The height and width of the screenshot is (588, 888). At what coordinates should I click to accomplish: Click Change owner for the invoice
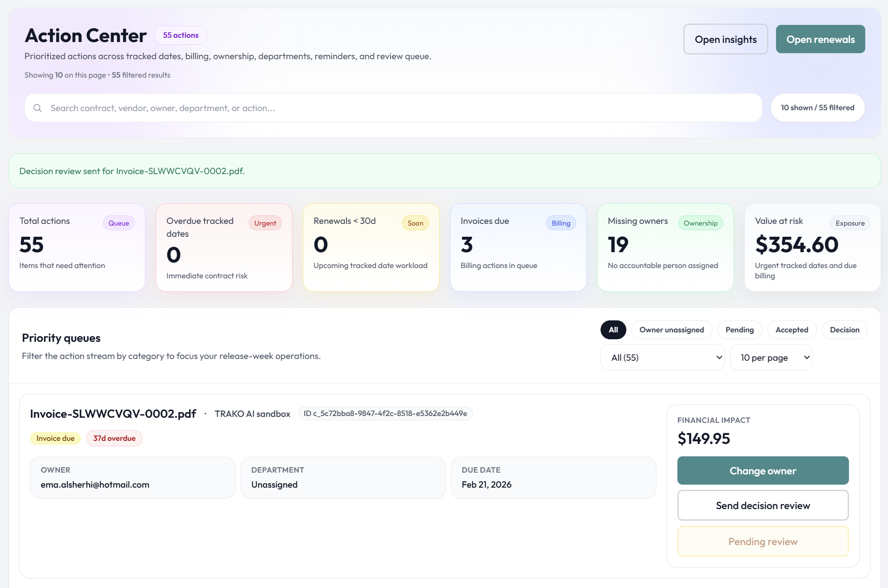tap(762, 471)
